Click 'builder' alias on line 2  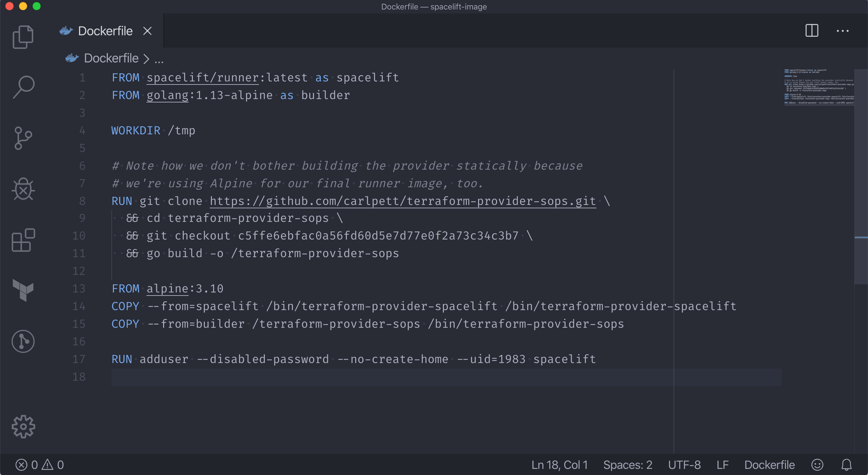click(x=325, y=95)
